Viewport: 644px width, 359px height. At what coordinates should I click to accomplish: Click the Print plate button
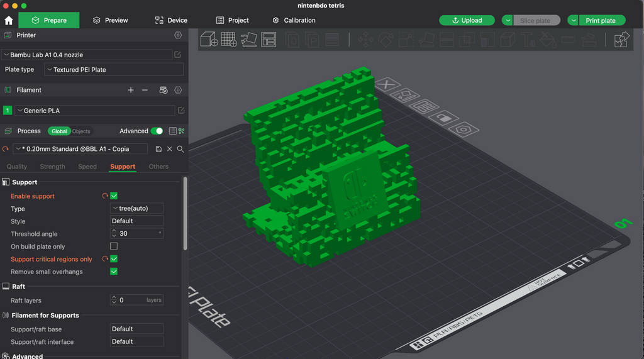602,20
